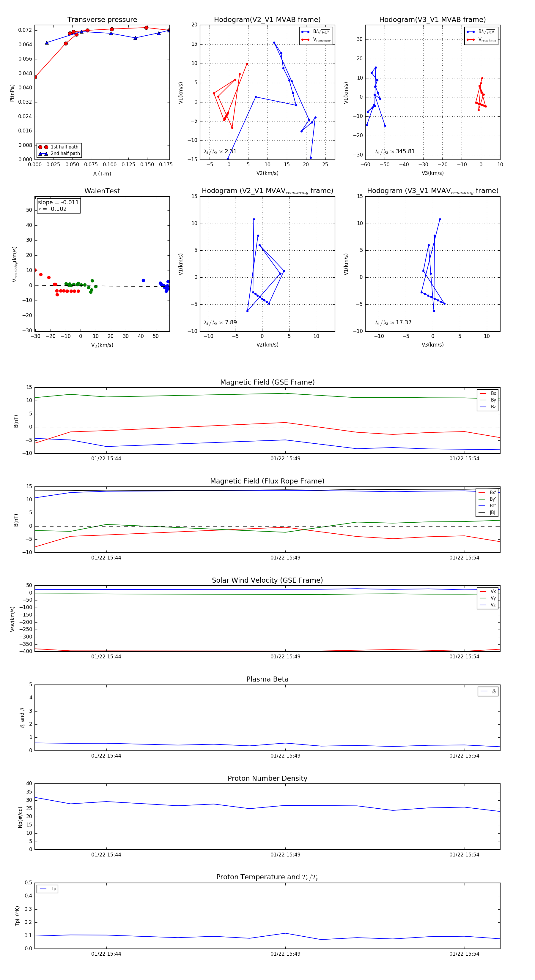
Task: Click the 'Magnetic Field (Flux Rope Frame)' title
Action: click(x=267, y=481)
